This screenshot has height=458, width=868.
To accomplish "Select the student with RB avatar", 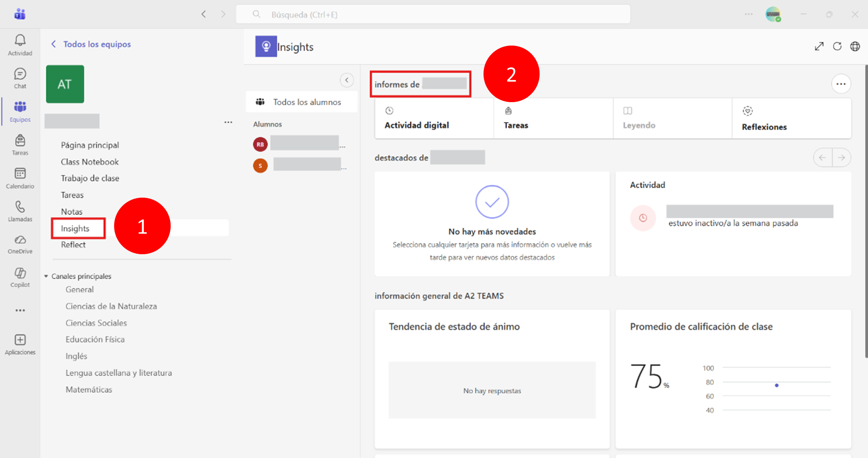I will pyautogui.click(x=299, y=144).
